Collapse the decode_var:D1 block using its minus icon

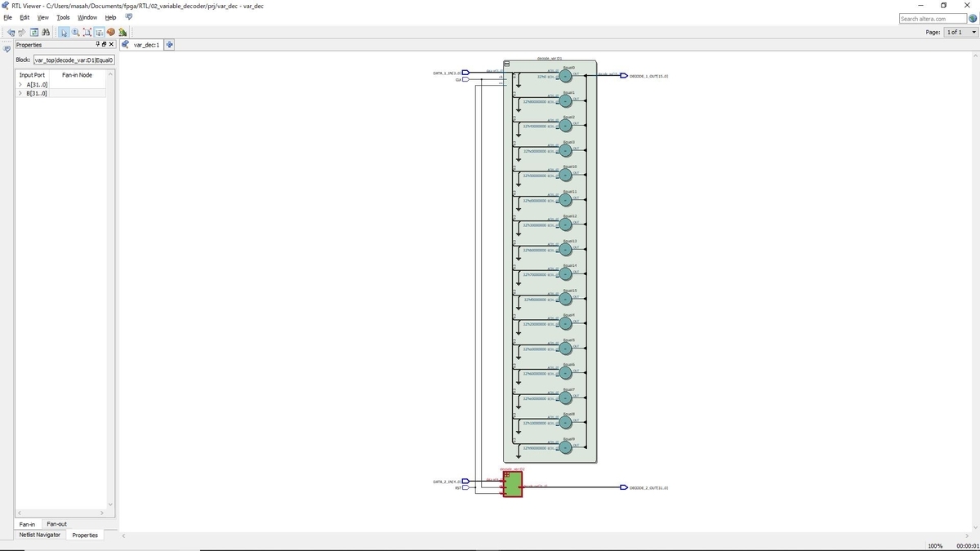coord(507,63)
